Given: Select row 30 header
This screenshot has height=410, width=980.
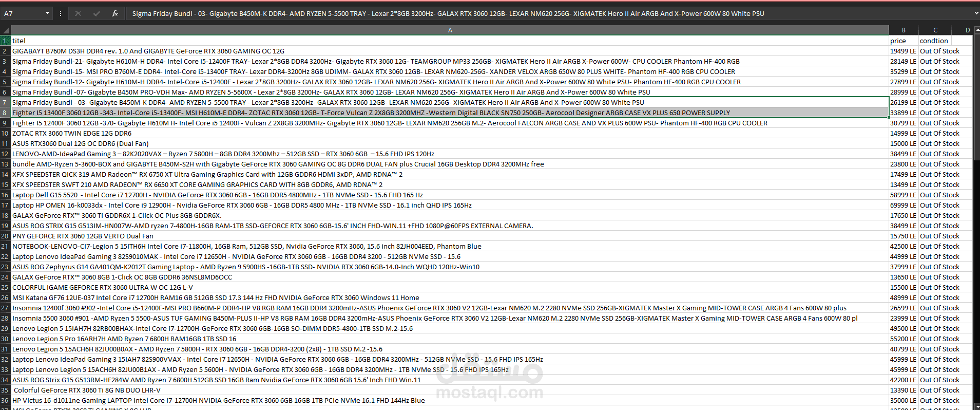Looking at the screenshot, I should (5, 339).
